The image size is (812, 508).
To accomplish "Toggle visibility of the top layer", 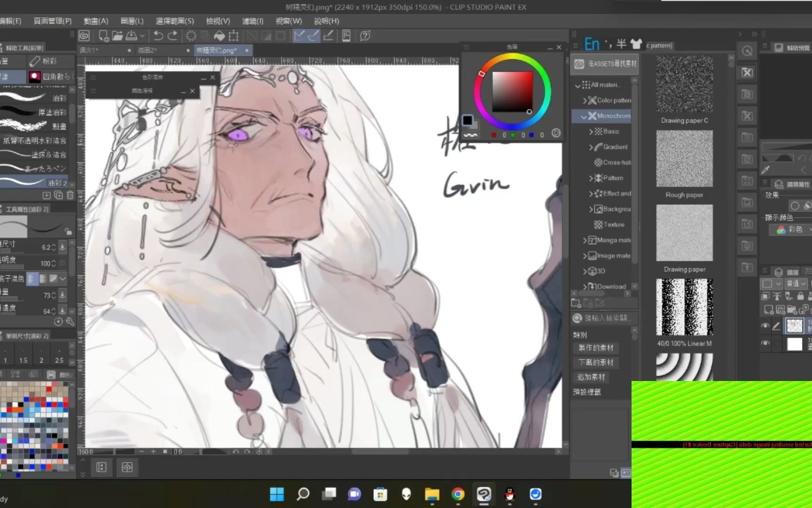I will tap(765, 325).
